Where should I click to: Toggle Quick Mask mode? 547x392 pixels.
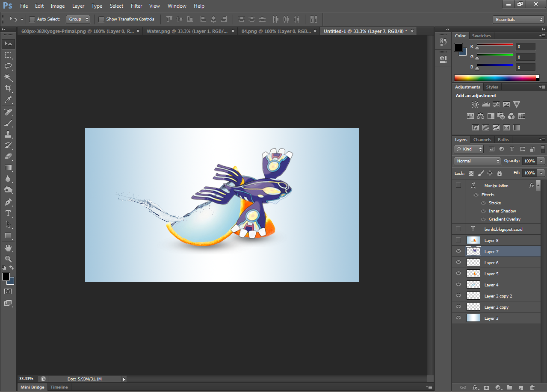tap(8, 291)
